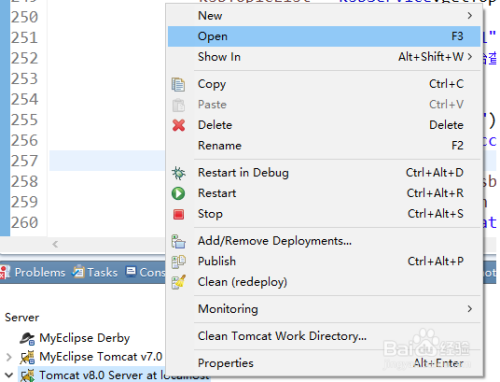Select Delete menu entry
500x382 pixels.
324,125
